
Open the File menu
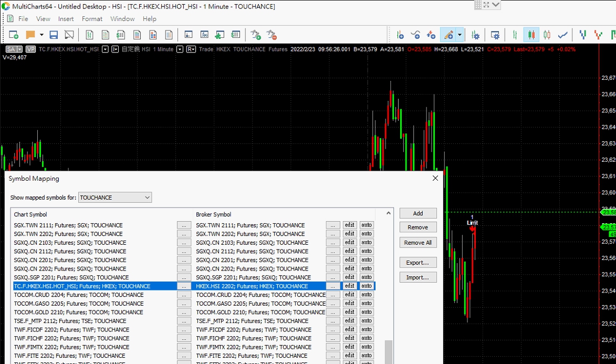23,18
